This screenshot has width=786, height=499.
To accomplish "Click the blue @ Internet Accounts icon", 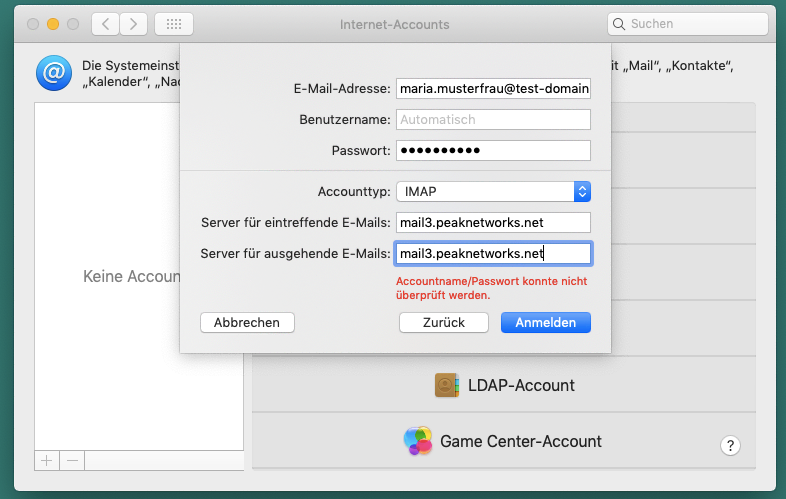I will (x=52, y=73).
